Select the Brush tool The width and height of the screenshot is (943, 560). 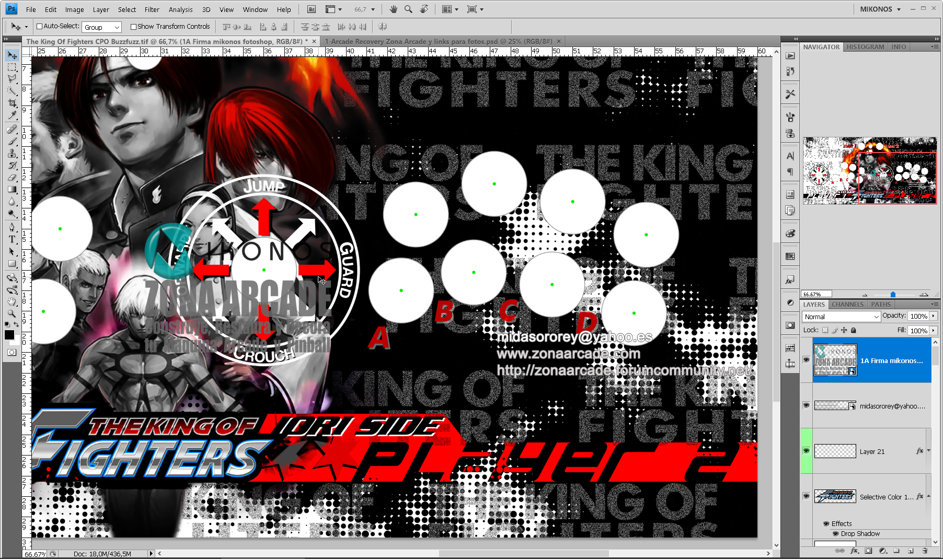(x=12, y=141)
